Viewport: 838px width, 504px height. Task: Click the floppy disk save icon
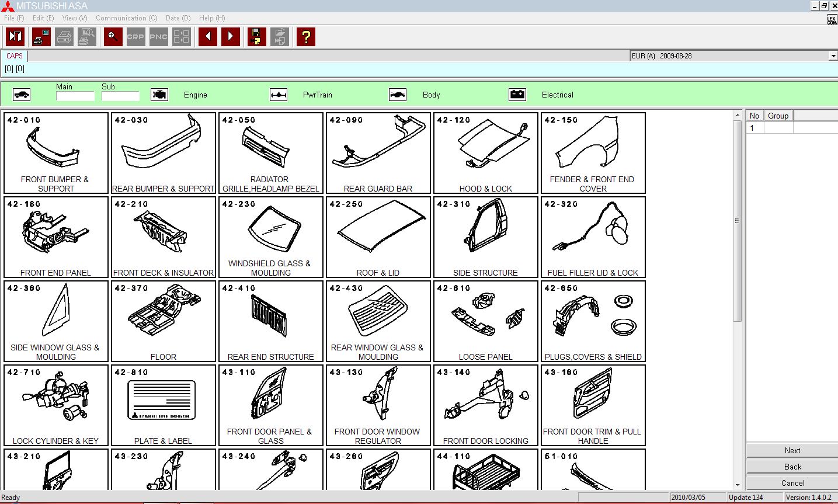(x=257, y=37)
